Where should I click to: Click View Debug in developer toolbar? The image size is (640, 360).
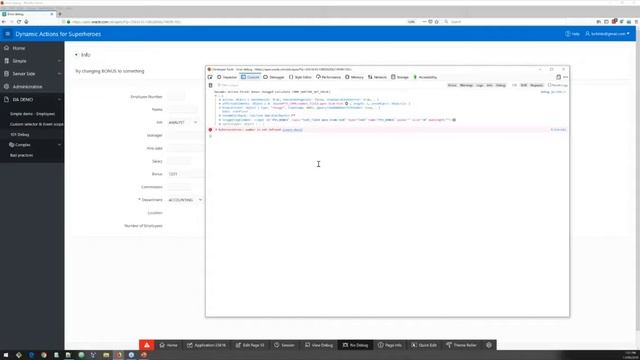coord(319,345)
